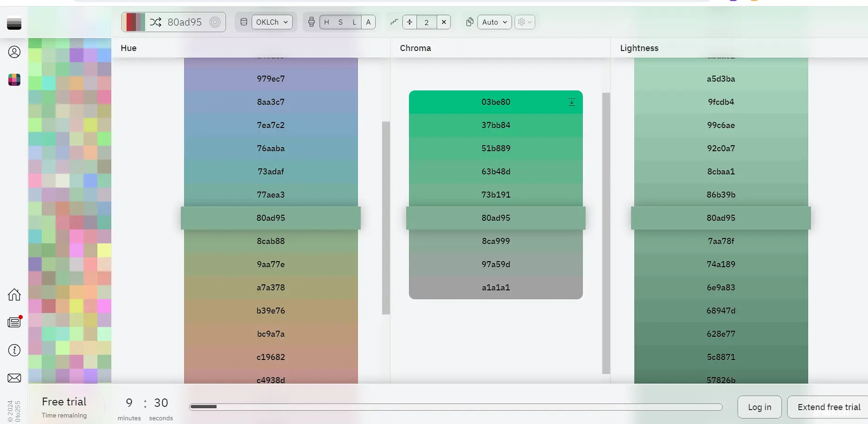Select lightness swatch 9fcdb4
868x424 pixels.
pos(721,102)
